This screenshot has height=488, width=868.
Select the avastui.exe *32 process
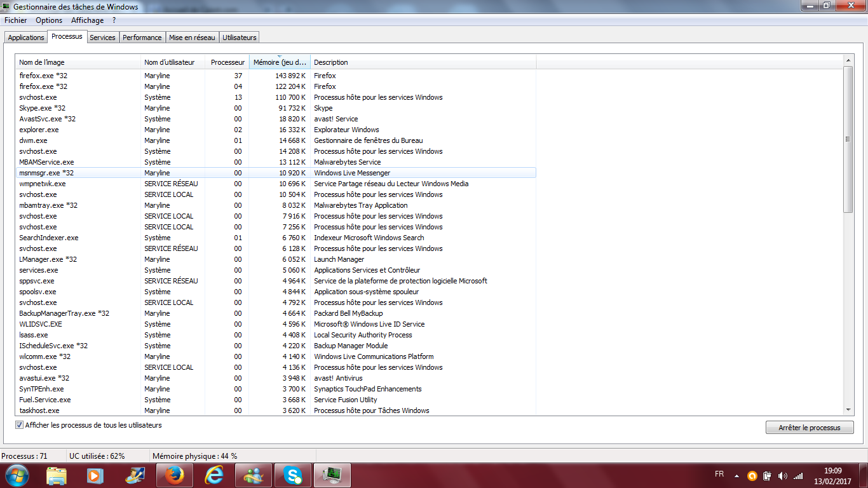[276, 378]
